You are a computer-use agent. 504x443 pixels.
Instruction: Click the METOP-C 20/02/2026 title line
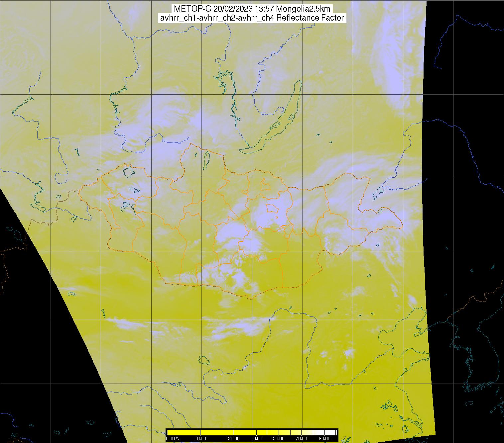(x=252, y=9)
